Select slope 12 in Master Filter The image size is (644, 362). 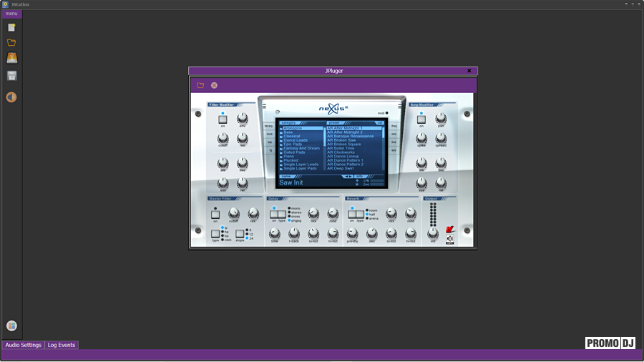pyautogui.click(x=250, y=235)
